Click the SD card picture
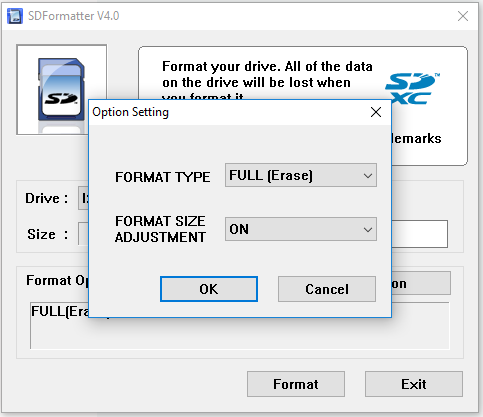The height and width of the screenshot is (417, 483). point(61,90)
